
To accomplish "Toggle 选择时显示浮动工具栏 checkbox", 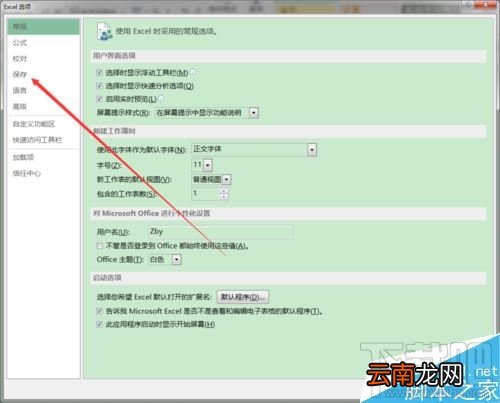I will 99,72.
